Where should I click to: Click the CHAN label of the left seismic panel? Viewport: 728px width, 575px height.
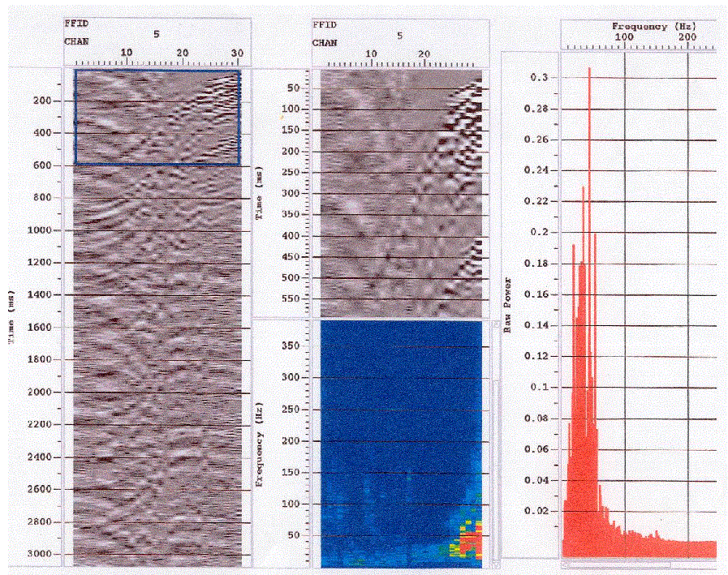[76, 41]
